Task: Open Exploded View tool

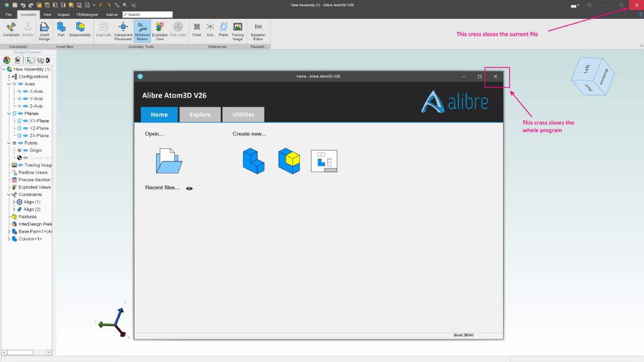Action: (159, 31)
